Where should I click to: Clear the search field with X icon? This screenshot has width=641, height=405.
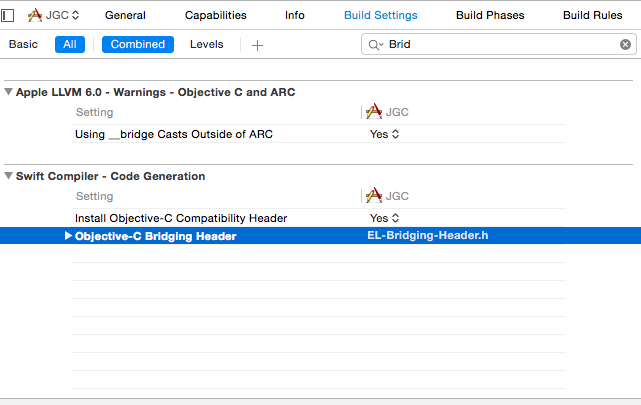625,45
